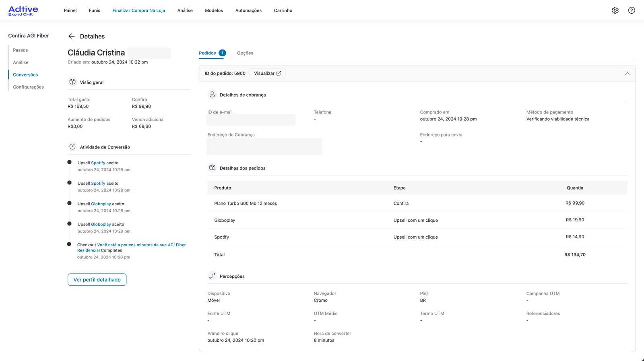Click the Percepções arrow icon
Image resolution: width=644 pixels, height=361 pixels.
pyautogui.click(x=212, y=276)
